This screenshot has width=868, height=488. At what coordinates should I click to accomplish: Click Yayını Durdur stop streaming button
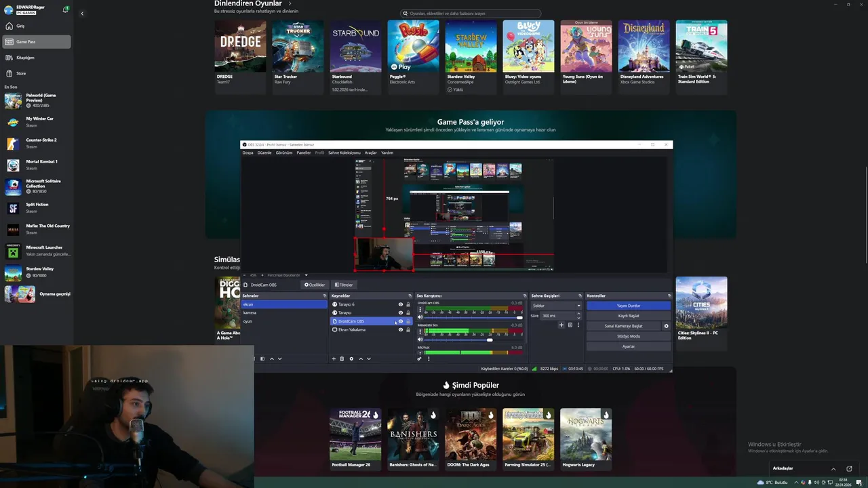click(629, 306)
